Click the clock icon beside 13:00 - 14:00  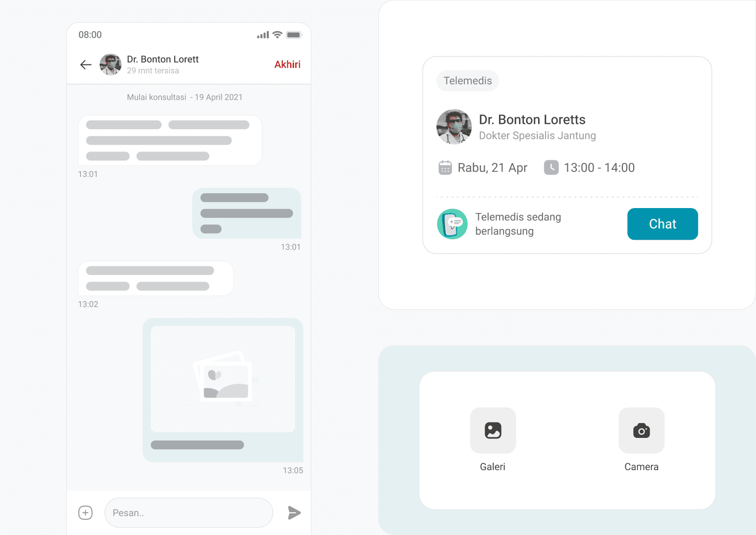551,167
